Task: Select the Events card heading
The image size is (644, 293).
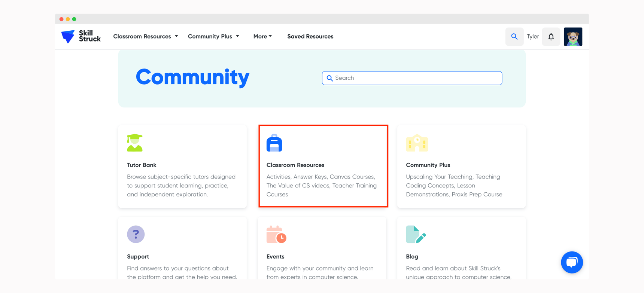Action: tap(275, 257)
